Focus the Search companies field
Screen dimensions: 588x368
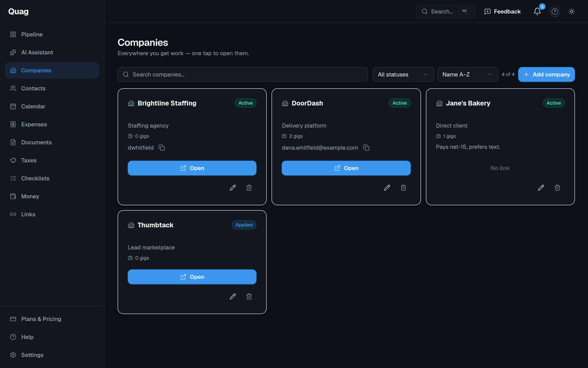243,74
